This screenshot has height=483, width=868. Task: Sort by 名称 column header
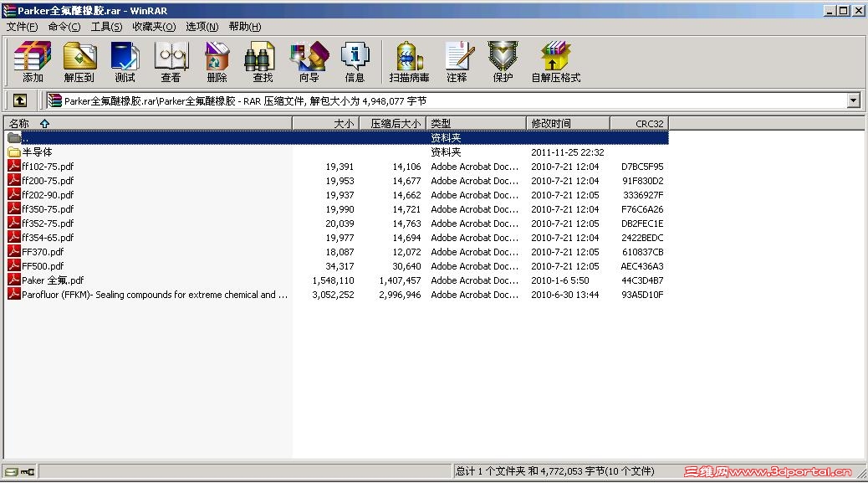coord(148,123)
